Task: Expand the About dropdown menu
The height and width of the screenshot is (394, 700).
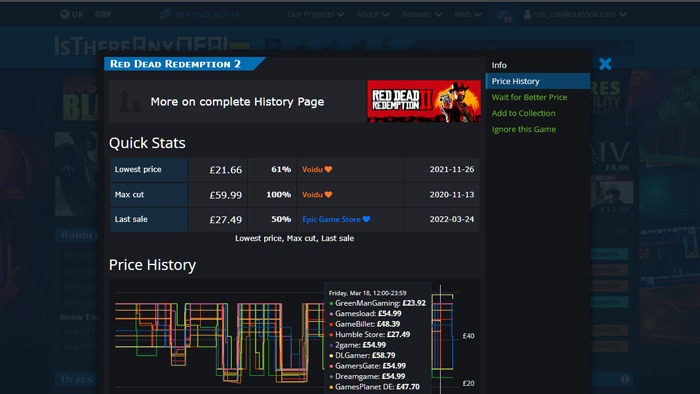Action: tap(372, 14)
